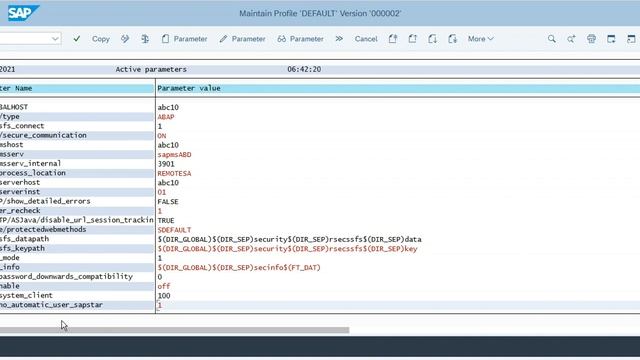
Task: Select value 'TRUE' for disable_url_session_tracking
Action: pyautogui.click(x=166, y=220)
